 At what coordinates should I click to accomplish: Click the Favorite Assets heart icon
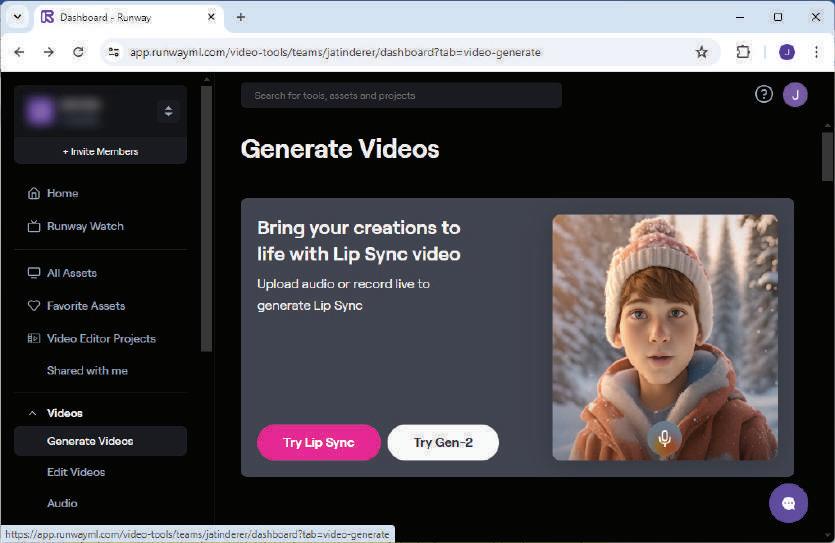(x=34, y=306)
